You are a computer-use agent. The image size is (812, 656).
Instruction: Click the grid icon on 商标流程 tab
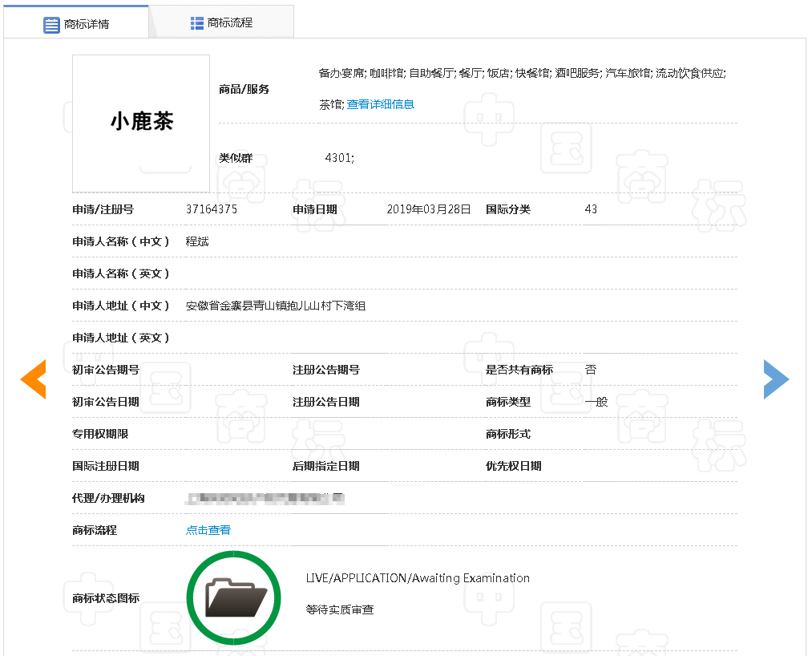[197, 23]
